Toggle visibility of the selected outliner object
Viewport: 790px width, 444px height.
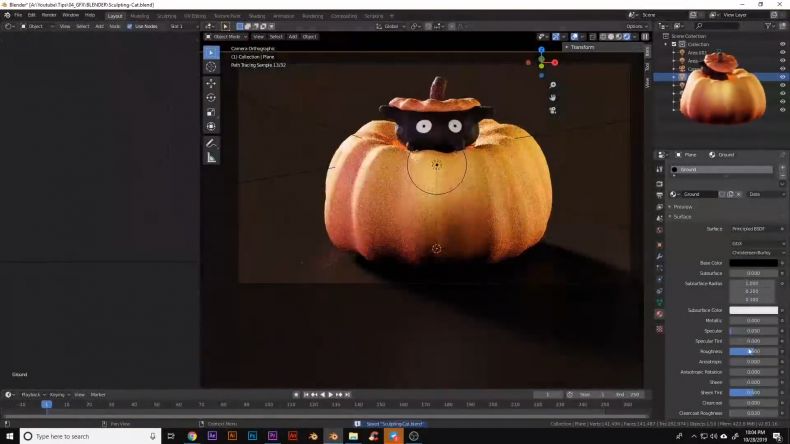(783, 76)
